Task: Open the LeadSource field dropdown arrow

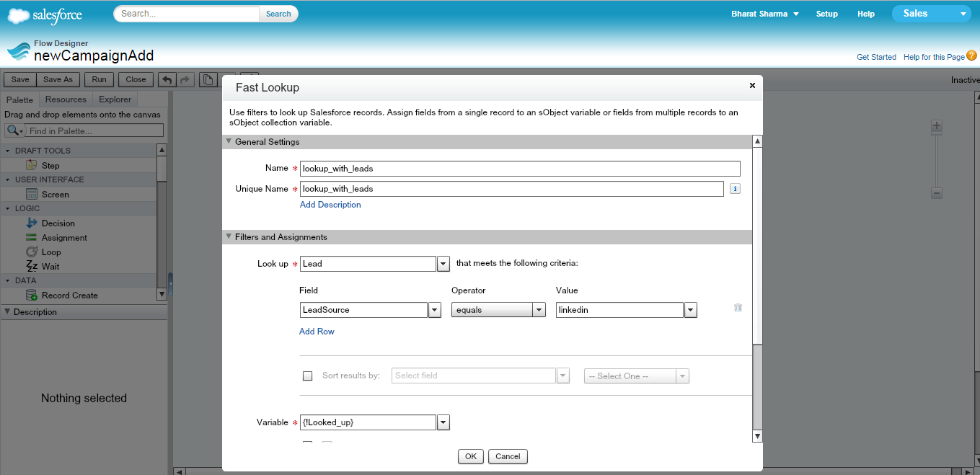Action: 435,310
